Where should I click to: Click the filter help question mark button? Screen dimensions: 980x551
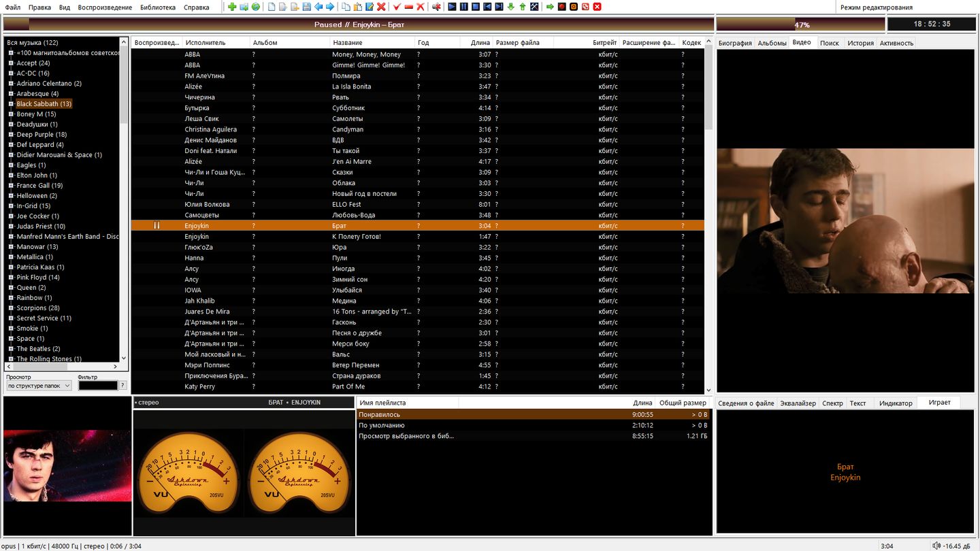coord(122,386)
